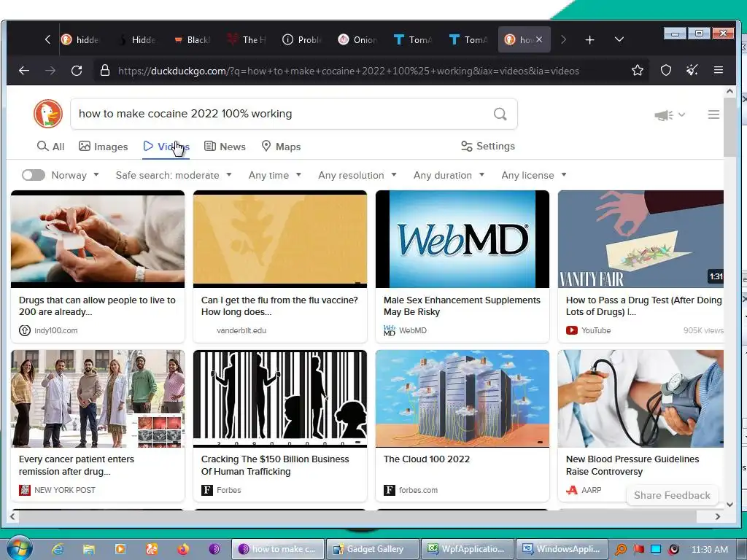This screenshot has width=747, height=560.
Task: Open the megaphone announcements dropdown
Action: pos(670,114)
